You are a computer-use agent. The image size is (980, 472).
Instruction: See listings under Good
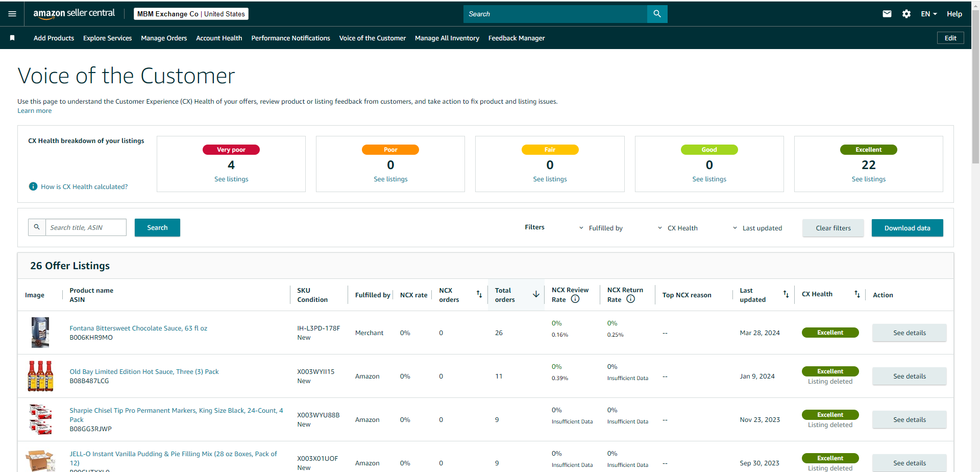709,179
